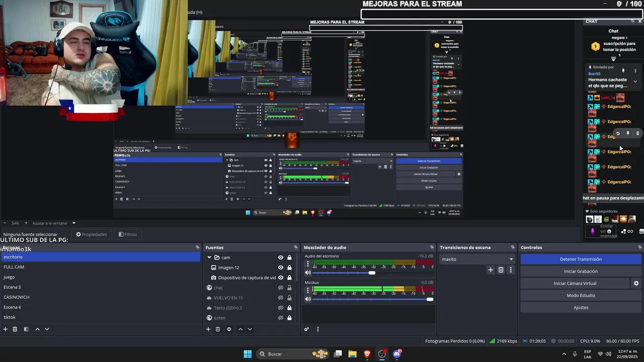The image size is (644, 362).
Task: Add a new scene with the plus icon
Action: [6, 329]
